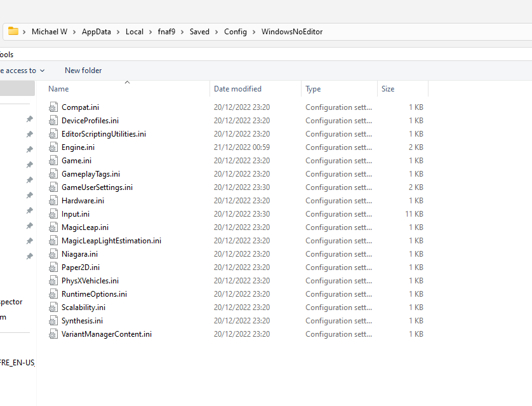Click the bottommost pin icon in sidebar
Screen dimensions: 532x406
tap(29, 257)
